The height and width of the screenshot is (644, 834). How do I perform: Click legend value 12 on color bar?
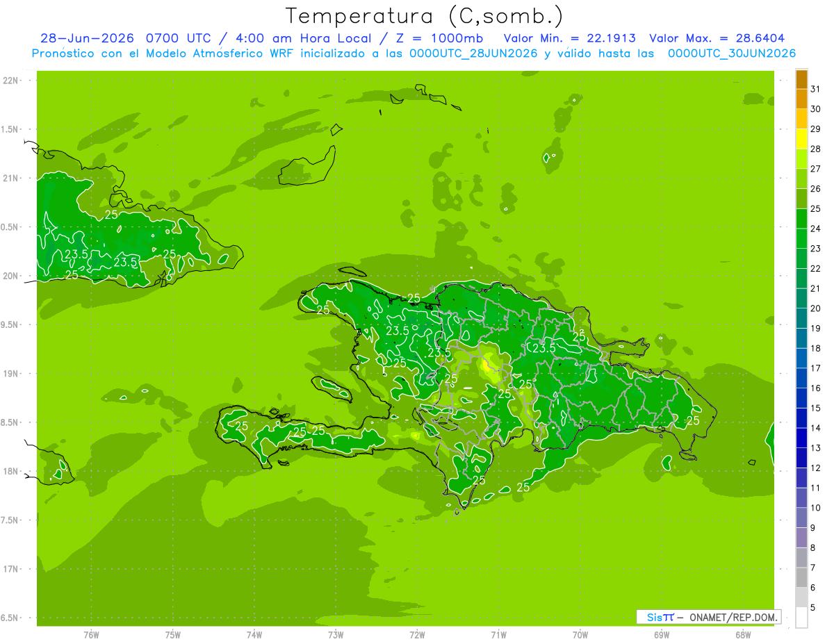pyautogui.click(x=815, y=468)
